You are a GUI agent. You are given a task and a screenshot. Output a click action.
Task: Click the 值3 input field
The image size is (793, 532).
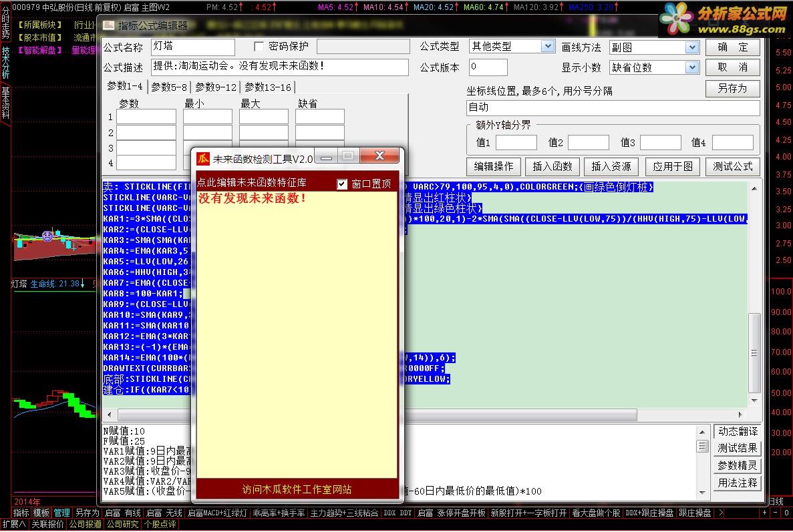[661, 142]
